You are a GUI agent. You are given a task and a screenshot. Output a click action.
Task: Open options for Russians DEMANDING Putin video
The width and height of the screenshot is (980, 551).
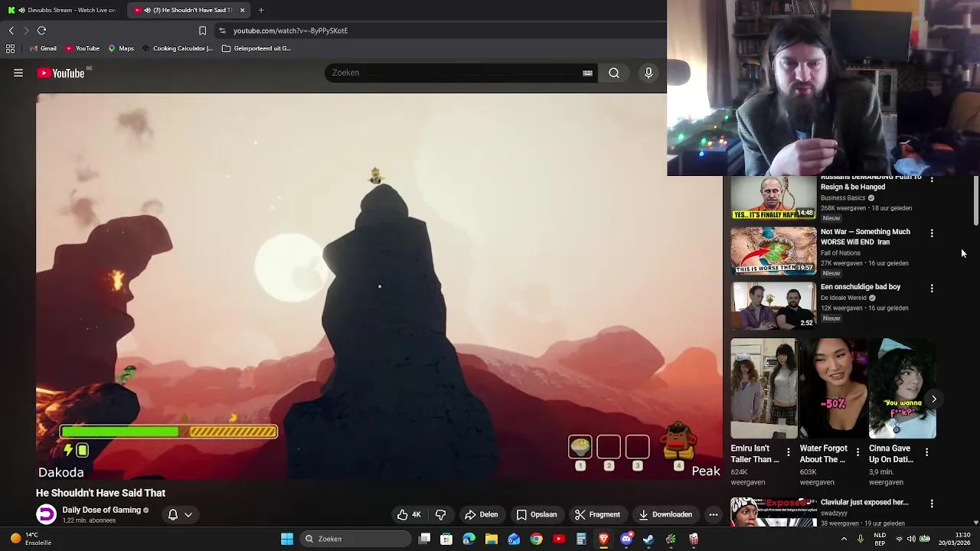932,179
